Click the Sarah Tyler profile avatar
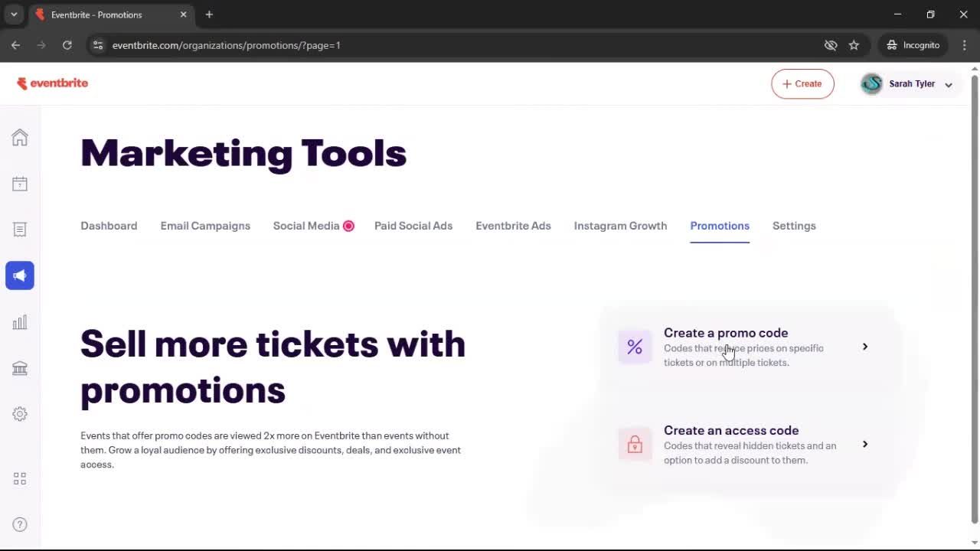Image resolution: width=980 pixels, height=551 pixels. pyautogui.click(x=871, y=84)
